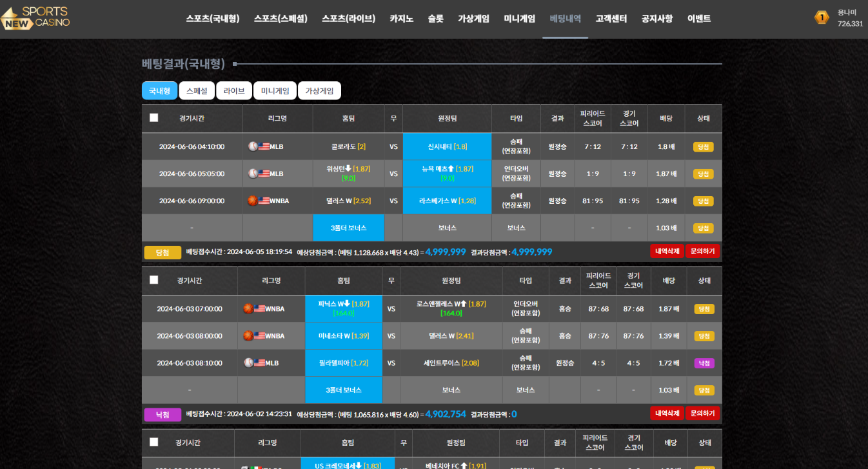Click highlighted 미네소타 W [1.39] cell
The image size is (868, 469).
point(344,335)
